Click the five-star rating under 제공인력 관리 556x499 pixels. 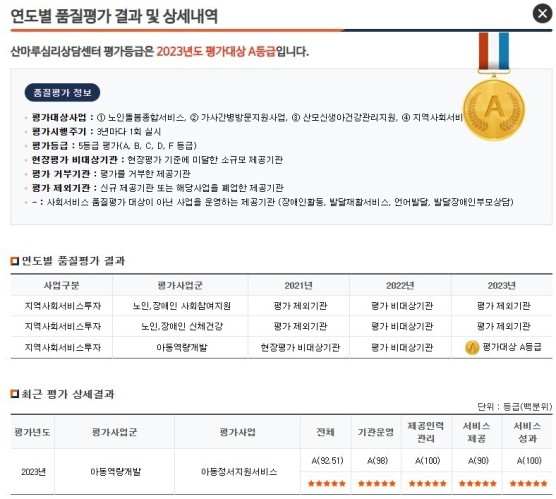427,483
